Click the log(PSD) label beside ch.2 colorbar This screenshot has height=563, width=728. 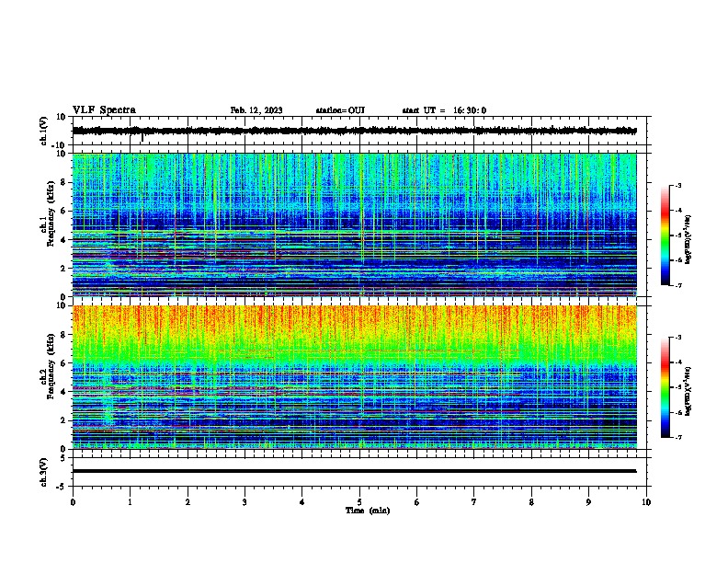pos(688,392)
